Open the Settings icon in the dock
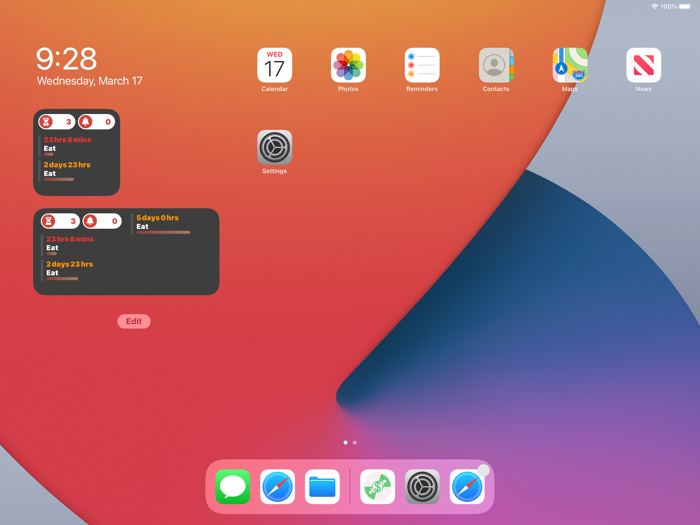This screenshot has width=700, height=525. (422, 487)
